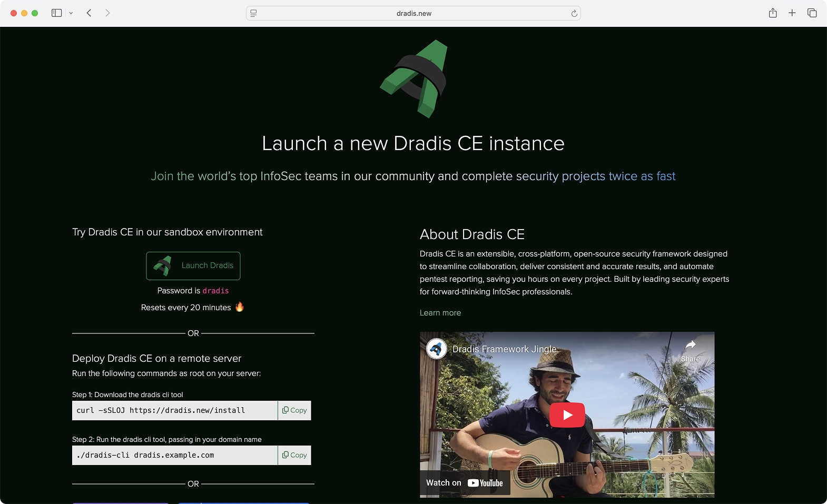The width and height of the screenshot is (827, 504).
Task: Toggle the Safari sidebar icon
Action: [56, 13]
